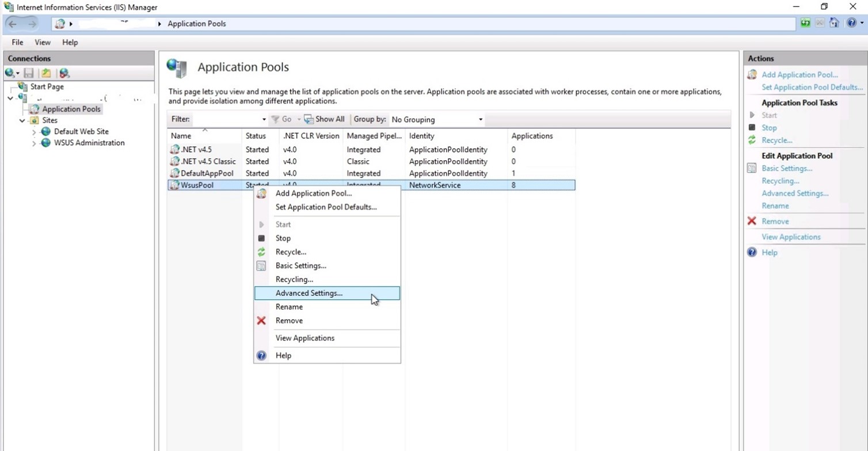The height and width of the screenshot is (451, 868).
Task: Click the Help question icon in Actions pane
Action: [x=752, y=252]
